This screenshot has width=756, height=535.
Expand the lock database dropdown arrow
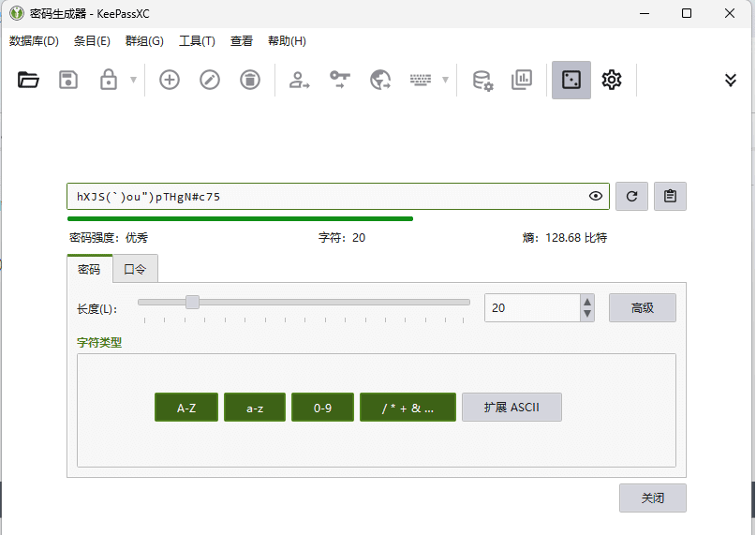pyautogui.click(x=134, y=80)
